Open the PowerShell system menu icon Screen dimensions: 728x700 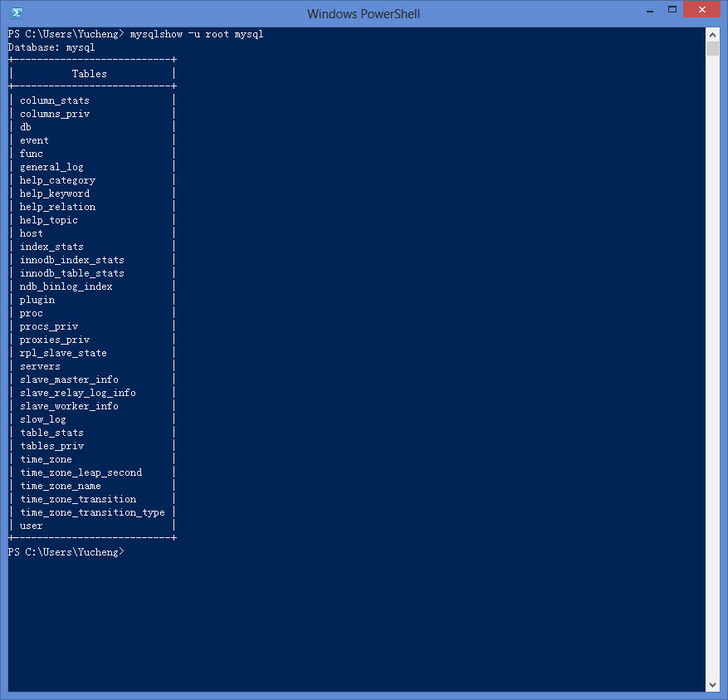(x=17, y=13)
